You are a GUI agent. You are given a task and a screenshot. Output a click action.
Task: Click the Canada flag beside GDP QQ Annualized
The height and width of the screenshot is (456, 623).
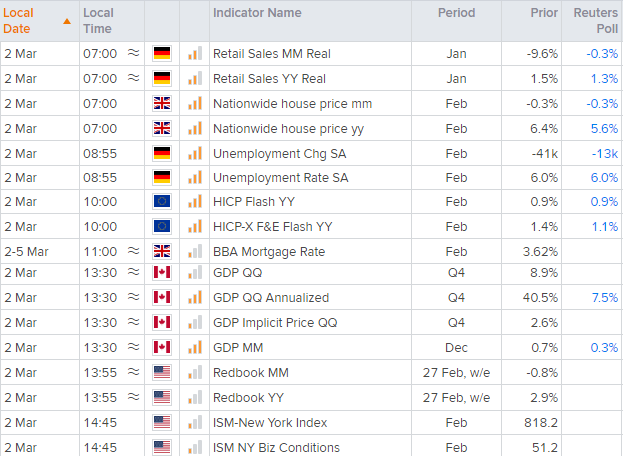click(x=162, y=297)
